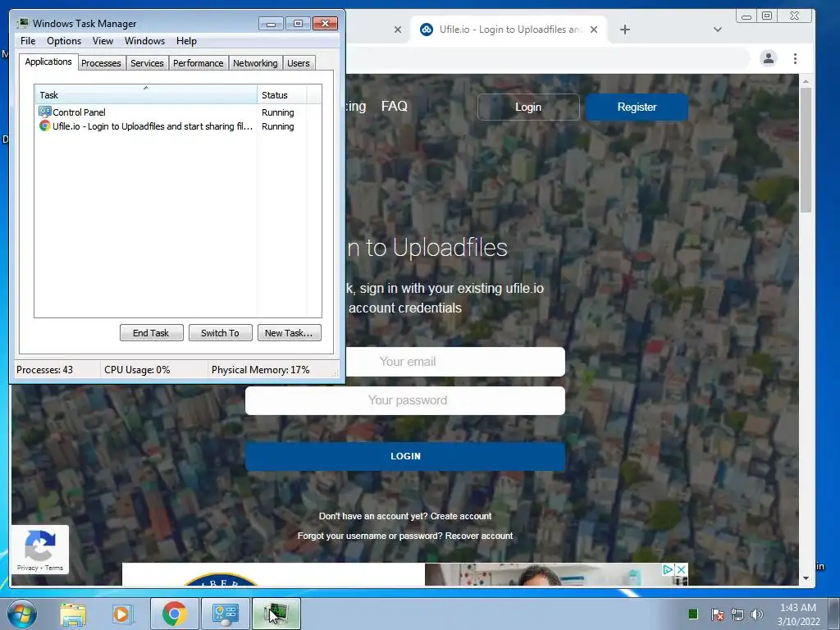This screenshot has height=630, width=840.
Task: Switch to the Networking tab
Action: [255, 63]
